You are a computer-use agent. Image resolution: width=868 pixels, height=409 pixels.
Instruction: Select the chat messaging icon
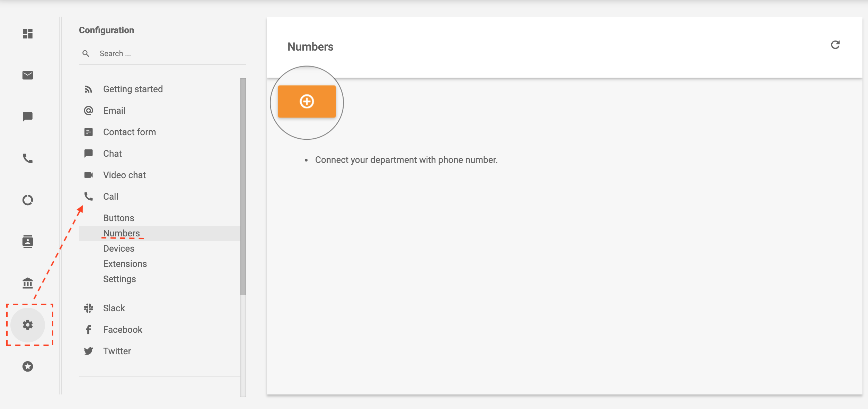tap(28, 116)
